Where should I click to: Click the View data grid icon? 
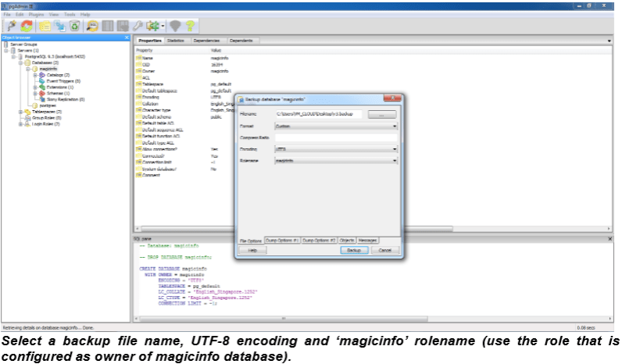point(108,27)
